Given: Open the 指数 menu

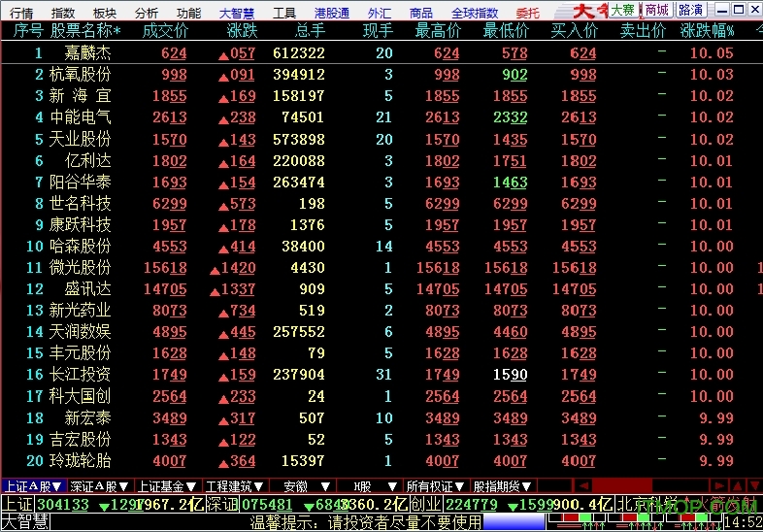Looking at the screenshot, I should tap(63, 13).
